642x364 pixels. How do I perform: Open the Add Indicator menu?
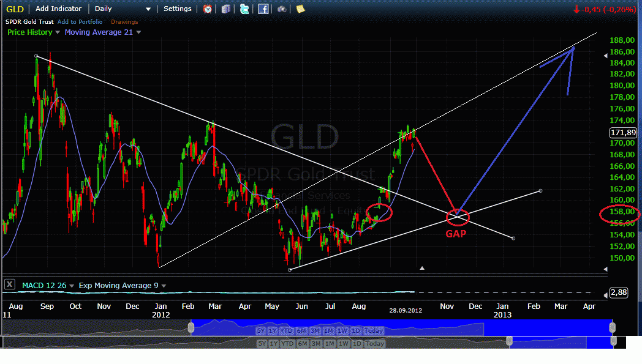(x=59, y=9)
